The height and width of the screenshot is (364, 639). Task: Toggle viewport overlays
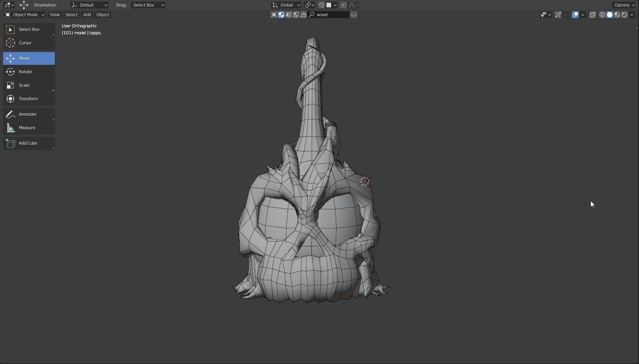(575, 15)
